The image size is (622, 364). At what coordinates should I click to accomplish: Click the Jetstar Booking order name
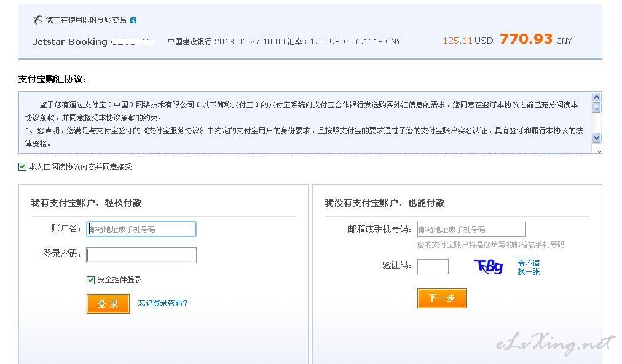(70, 42)
